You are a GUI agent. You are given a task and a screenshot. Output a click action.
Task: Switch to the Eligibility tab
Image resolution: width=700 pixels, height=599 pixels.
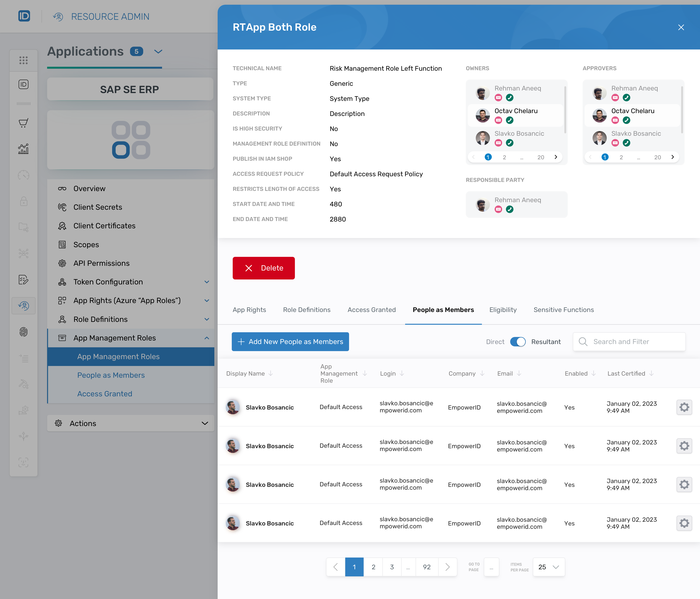point(503,310)
